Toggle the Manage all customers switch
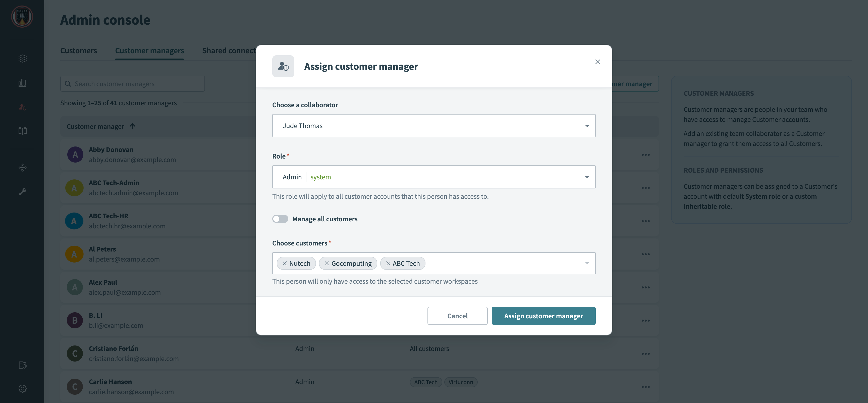This screenshot has height=403, width=868. 280,219
